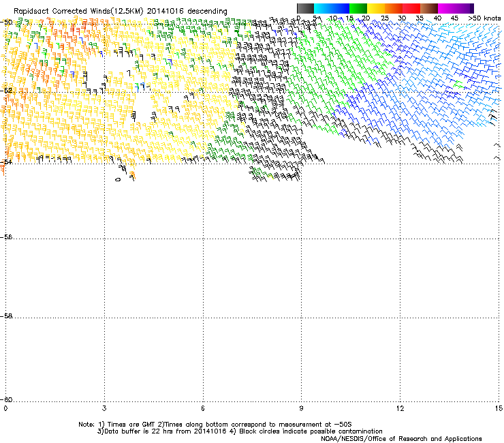This screenshot has height=443, width=504.
Task: Click the date '20141016 descending' in the title
Action: pos(187,12)
